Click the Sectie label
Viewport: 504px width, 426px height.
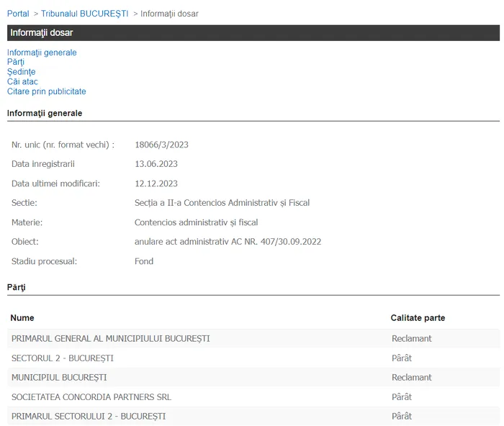[x=24, y=203]
